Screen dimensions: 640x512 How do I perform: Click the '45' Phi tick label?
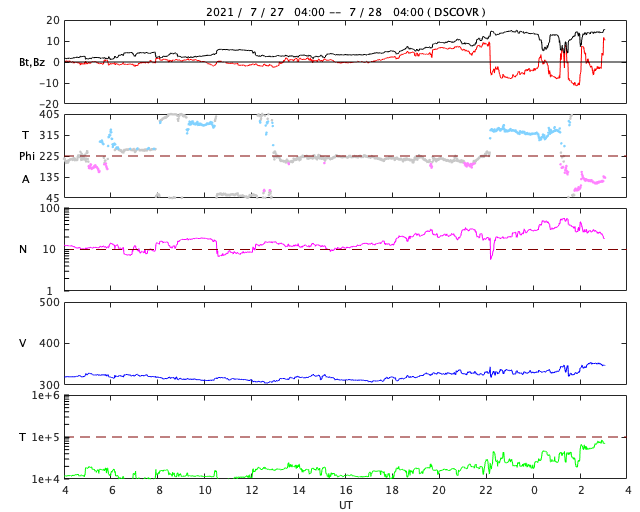(x=53, y=198)
